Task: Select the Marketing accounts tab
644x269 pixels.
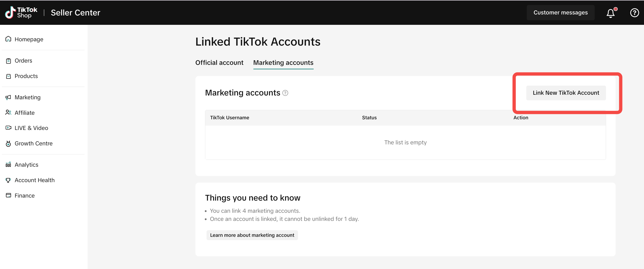Action: tap(283, 63)
